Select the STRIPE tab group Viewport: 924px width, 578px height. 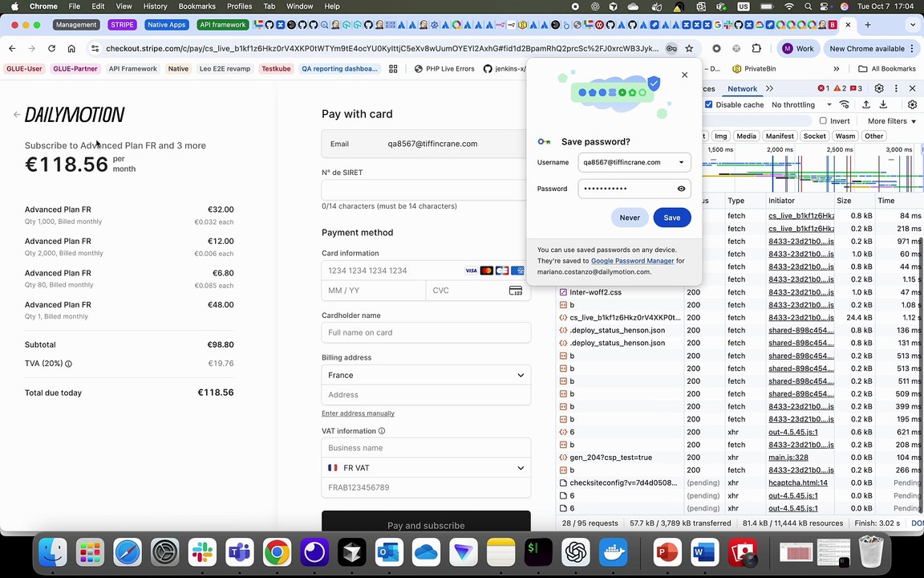(122, 25)
